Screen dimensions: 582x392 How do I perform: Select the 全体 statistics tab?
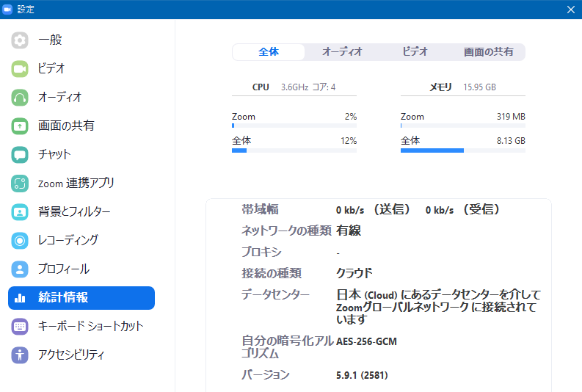click(269, 52)
